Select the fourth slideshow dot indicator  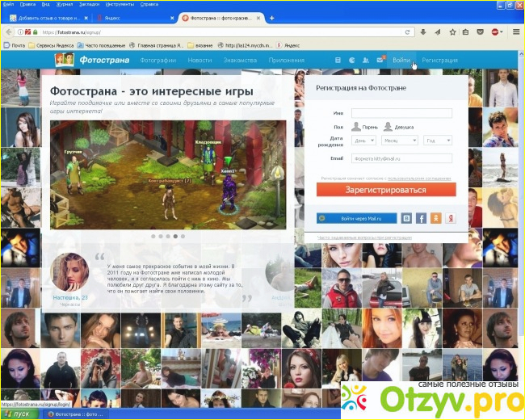175,236
